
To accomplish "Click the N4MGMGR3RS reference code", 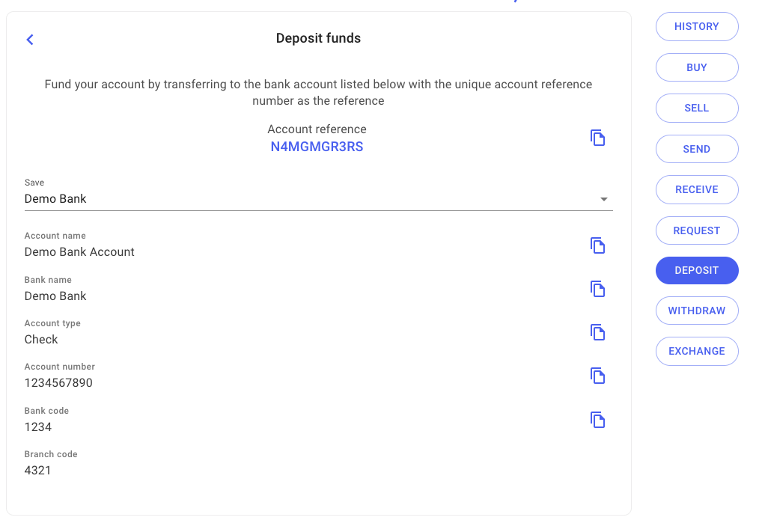I will tap(317, 147).
